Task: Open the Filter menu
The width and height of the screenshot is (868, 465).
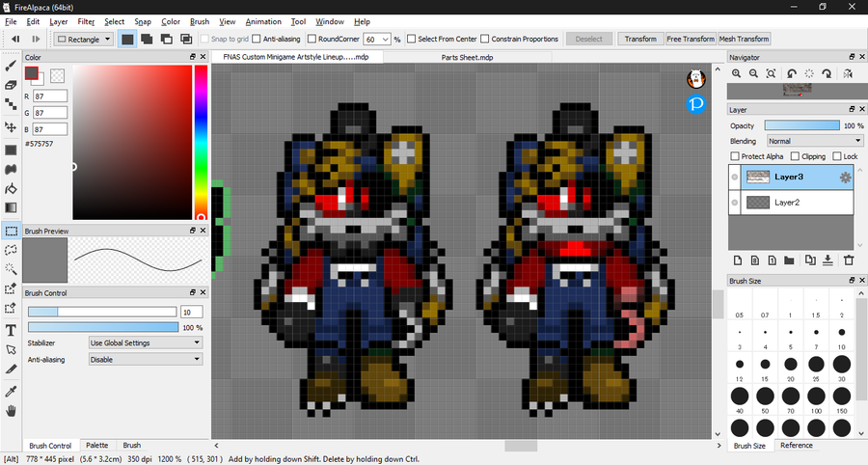Action: point(86,21)
